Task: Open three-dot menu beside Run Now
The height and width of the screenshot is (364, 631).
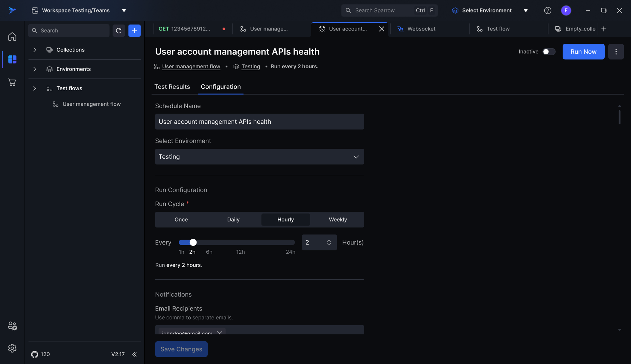Action: point(616,52)
